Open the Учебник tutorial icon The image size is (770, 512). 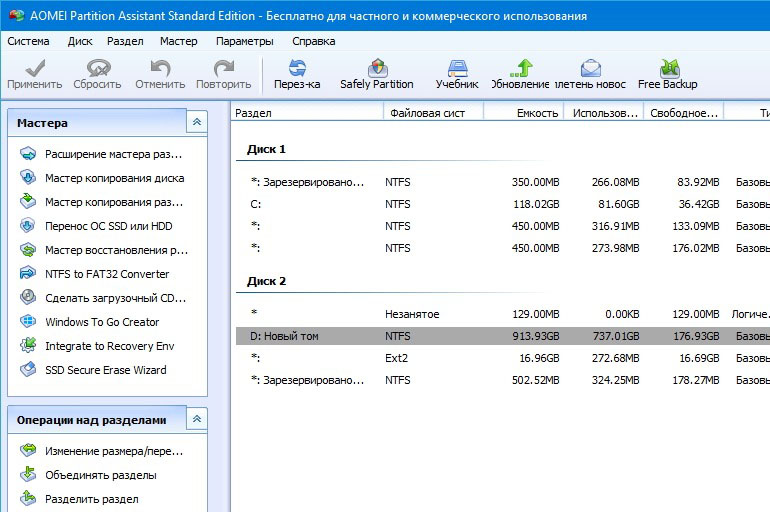457,68
